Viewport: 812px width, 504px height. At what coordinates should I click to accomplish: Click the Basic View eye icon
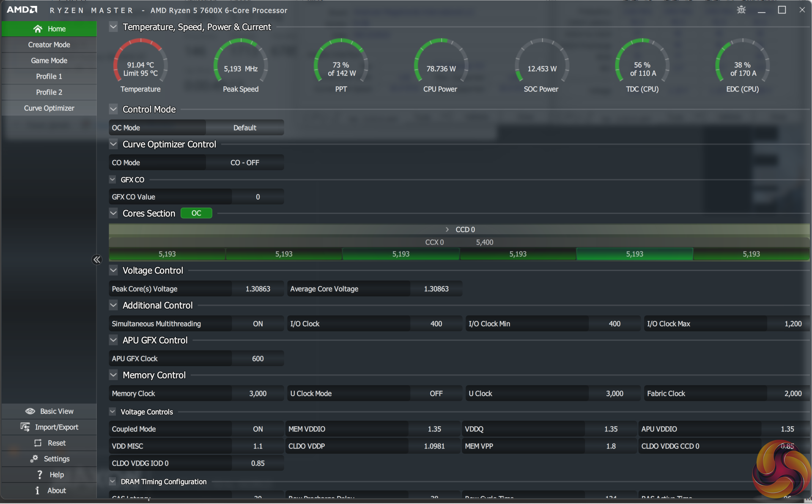click(30, 411)
